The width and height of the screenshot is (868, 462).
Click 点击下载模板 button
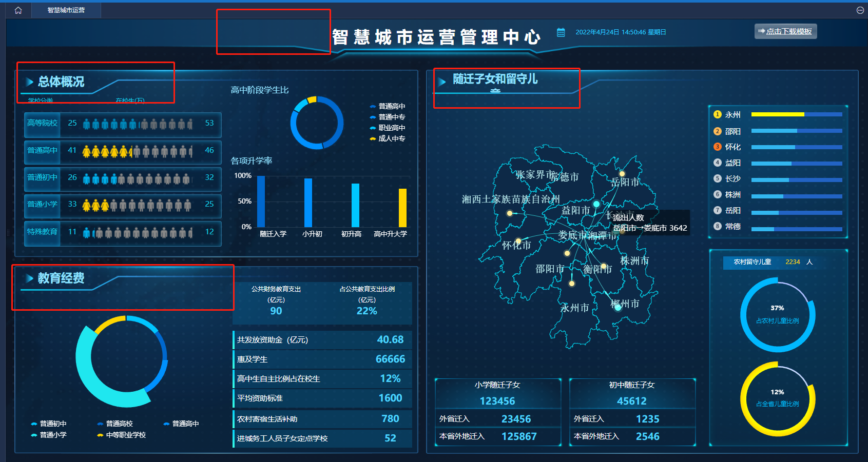click(785, 31)
